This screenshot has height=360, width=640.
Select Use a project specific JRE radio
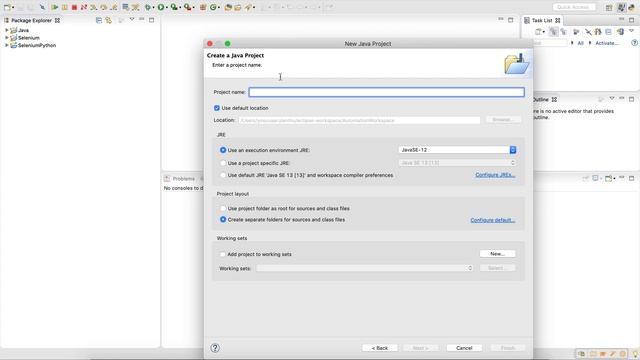click(x=223, y=163)
